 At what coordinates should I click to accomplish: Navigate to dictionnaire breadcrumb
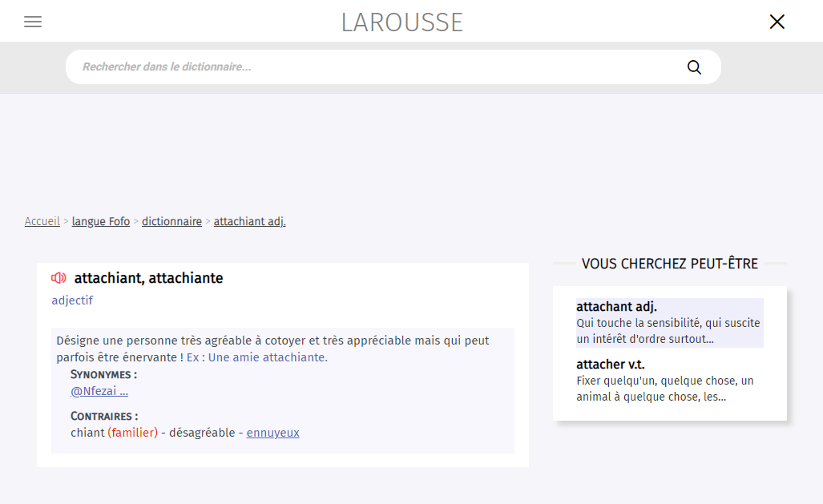pos(171,221)
